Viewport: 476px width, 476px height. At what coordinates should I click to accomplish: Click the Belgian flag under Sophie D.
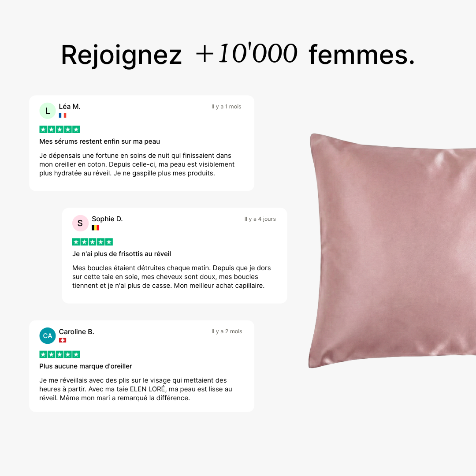95,228
